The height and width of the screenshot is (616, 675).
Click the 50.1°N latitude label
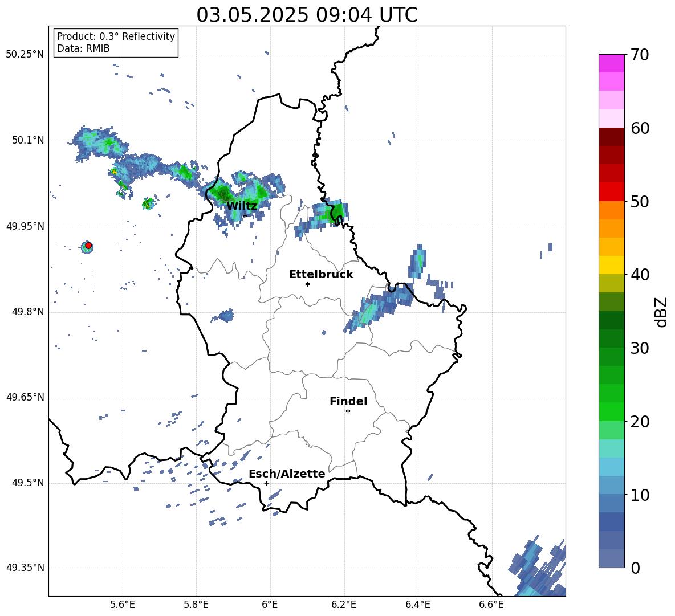tap(28, 141)
